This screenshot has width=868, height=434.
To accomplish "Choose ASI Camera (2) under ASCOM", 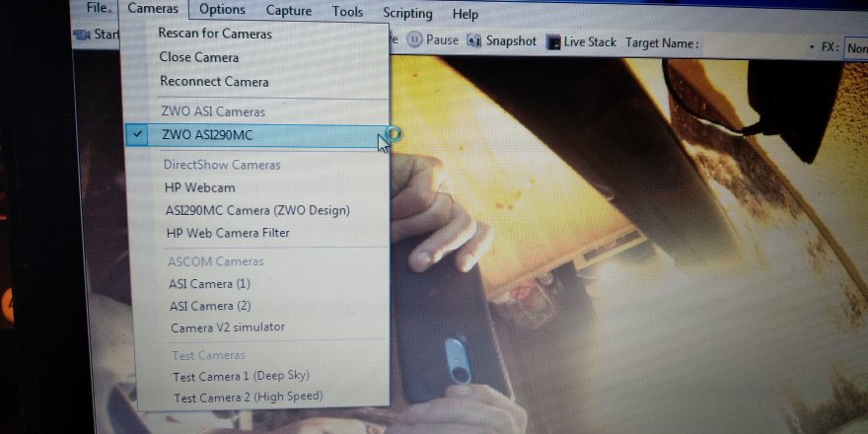I will pyautogui.click(x=210, y=306).
